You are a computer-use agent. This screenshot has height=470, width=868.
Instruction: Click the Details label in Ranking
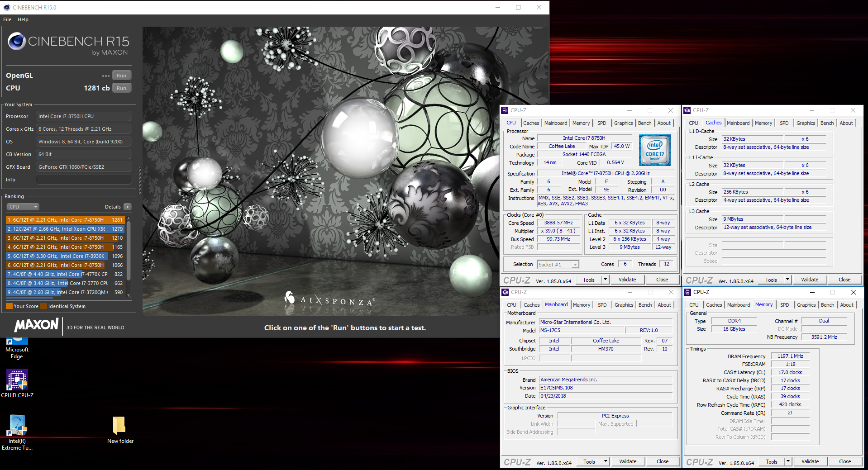[x=113, y=207]
